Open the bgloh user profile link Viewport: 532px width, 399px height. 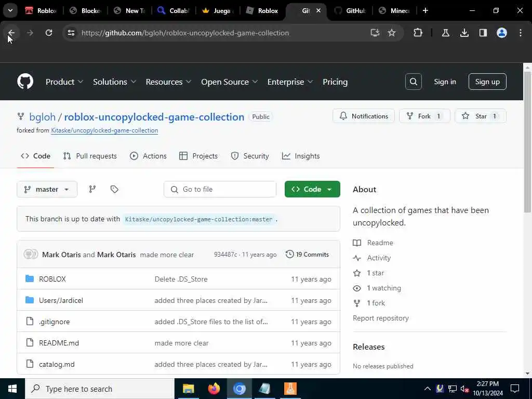42,117
